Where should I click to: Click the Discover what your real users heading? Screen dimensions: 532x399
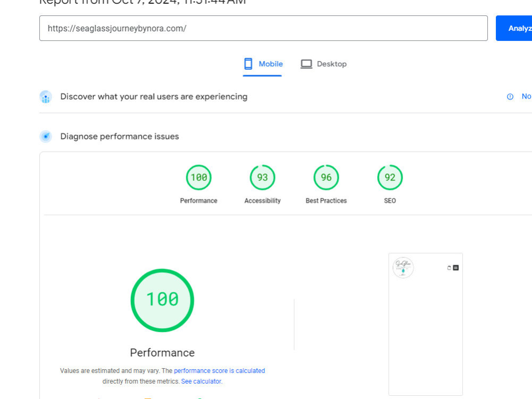(154, 97)
